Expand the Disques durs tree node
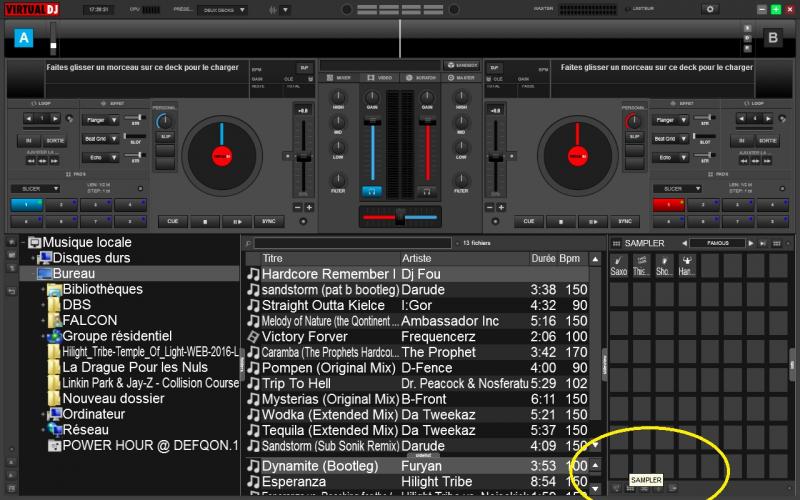This screenshot has width=800, height=500. (33, 258)
